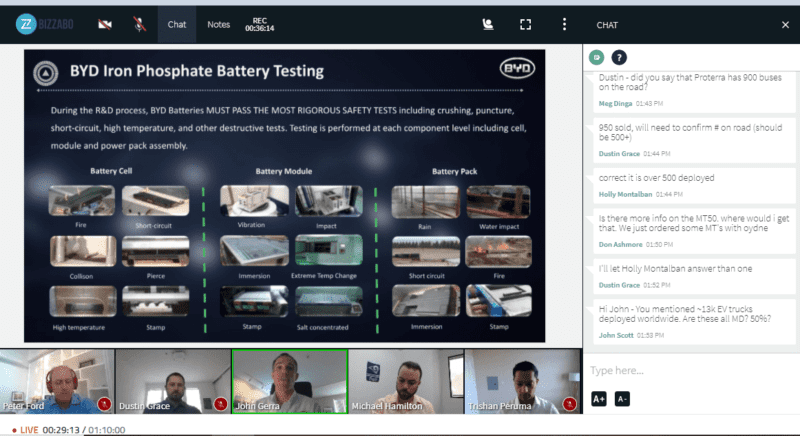Open the Notes tab
The image size is (800, 436).
(218, 24)
